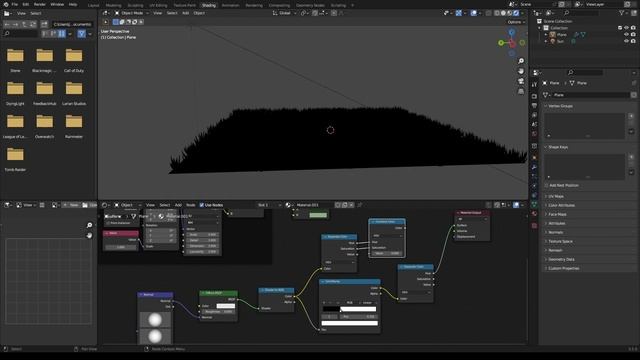Open the Object Mode dropdown in the 3D viewport
Image resolution: width=640 pixels, height=360 pixels.
131,13
